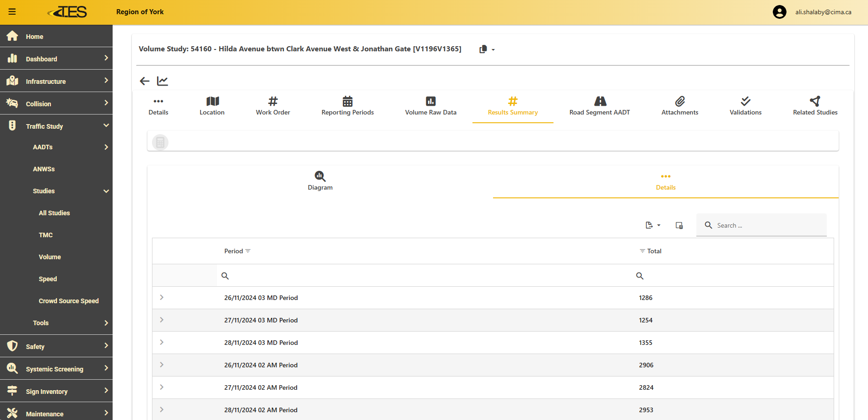Screen dimensions: 868x420
Task: Click the calculator icon button
Action: tap(160, 142)
